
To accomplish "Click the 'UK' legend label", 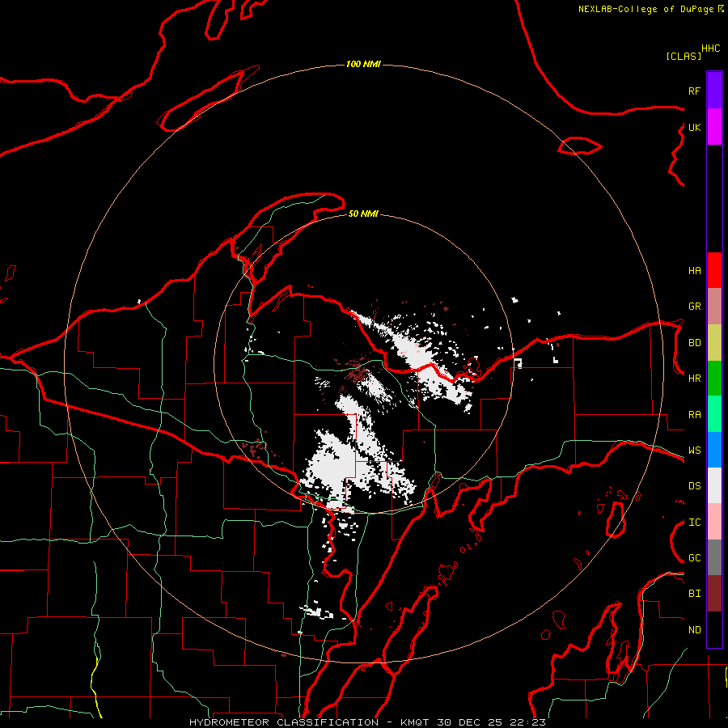I will tap(694, 127).
